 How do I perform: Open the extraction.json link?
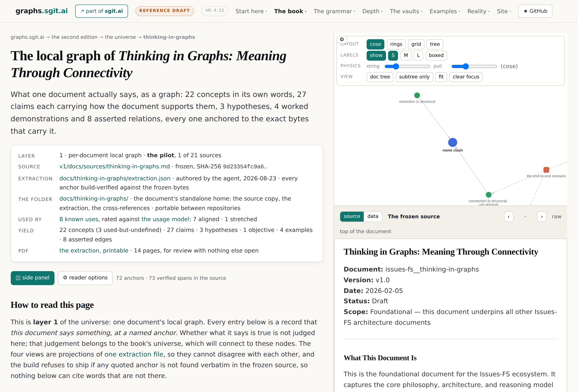[115, 178]
